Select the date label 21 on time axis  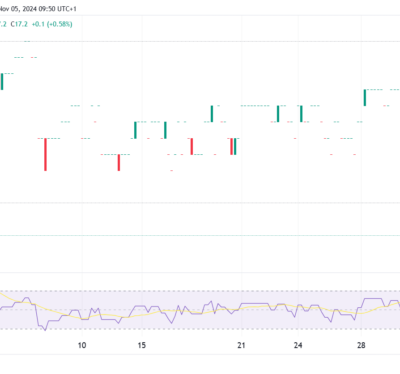pos(241,345)
